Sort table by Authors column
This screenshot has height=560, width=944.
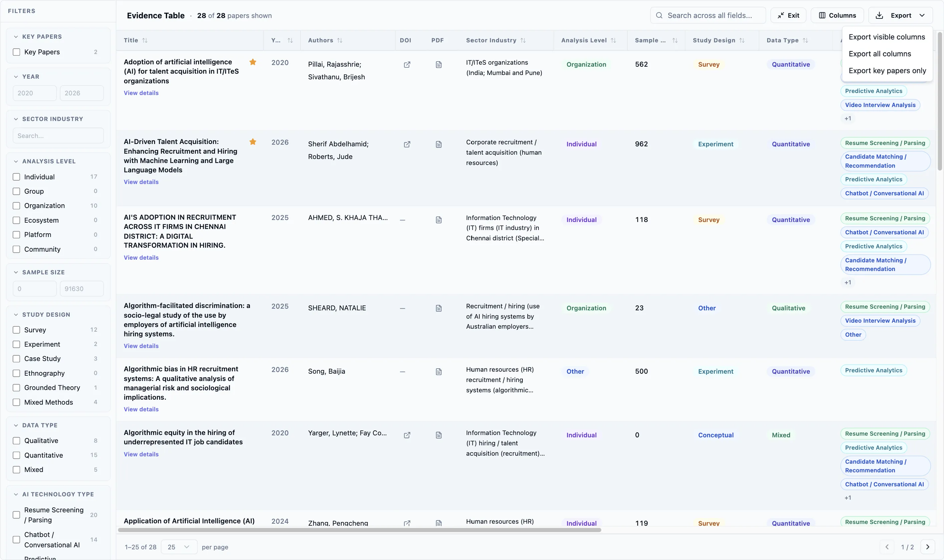[x=340, y=40]
